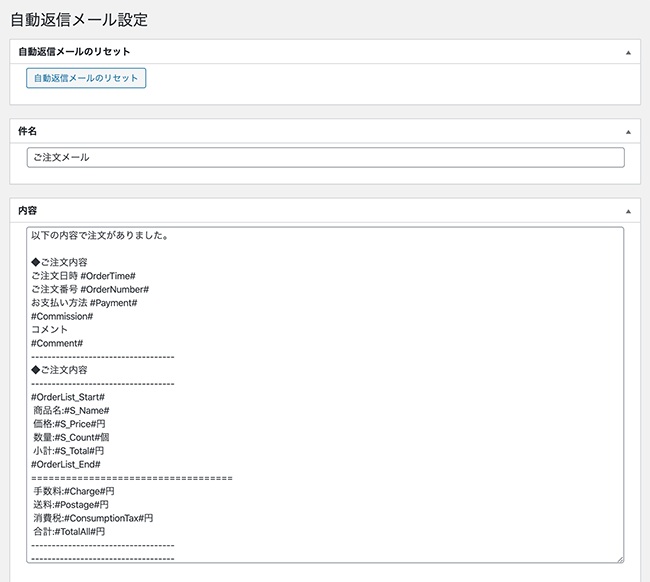Click the 自動返信メールのリセット panel heading
This screenshot has height=582, width=650.
[74, 51]
